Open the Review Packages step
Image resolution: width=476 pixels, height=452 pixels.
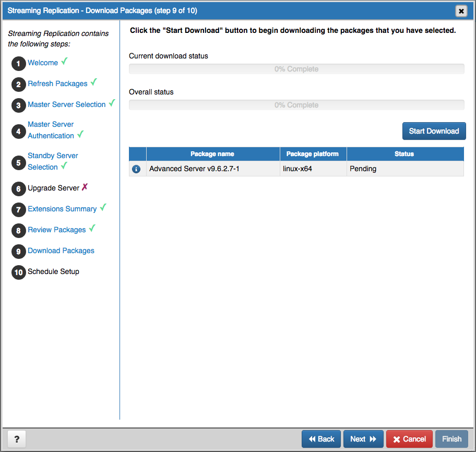pyautogui.click(x=57, y=230)
